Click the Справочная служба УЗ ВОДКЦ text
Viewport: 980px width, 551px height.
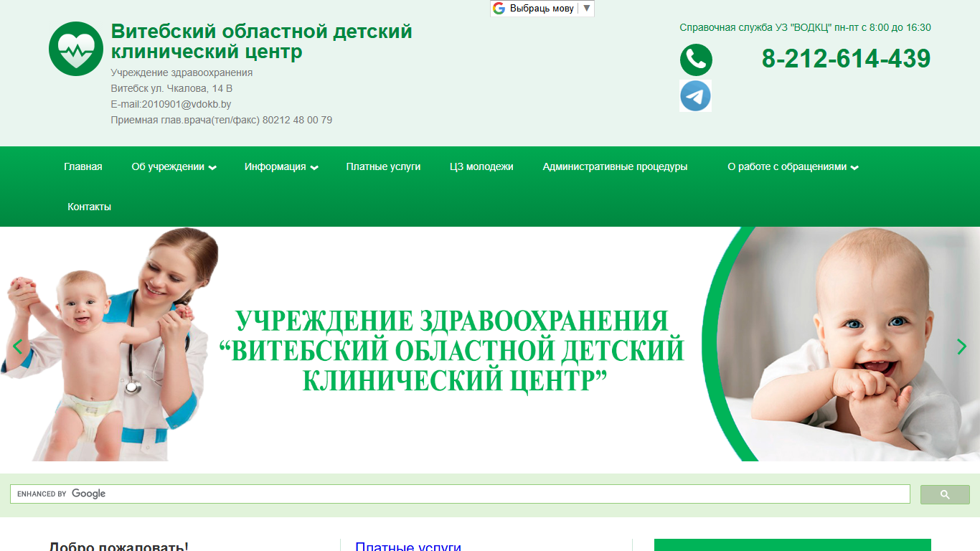coord(805,27)
